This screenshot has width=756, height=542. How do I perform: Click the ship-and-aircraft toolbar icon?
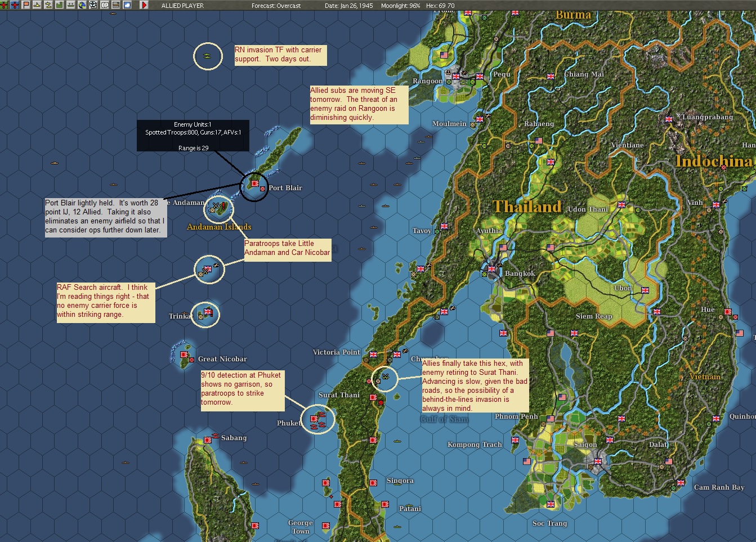[48, 5]
